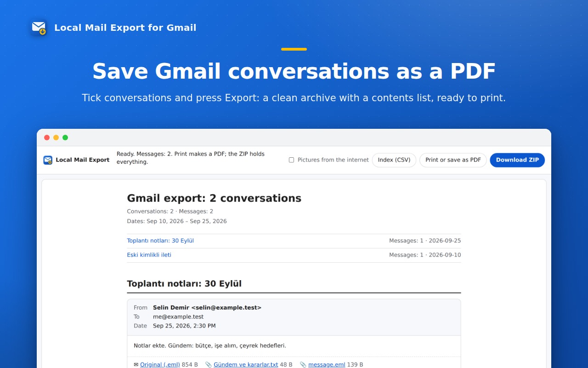Open the Original (.eml) attachment link

[x=160, y=364]
